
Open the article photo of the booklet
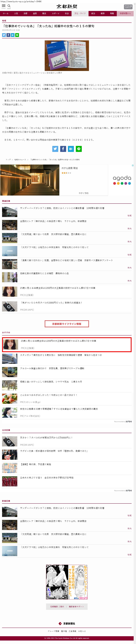67,56
